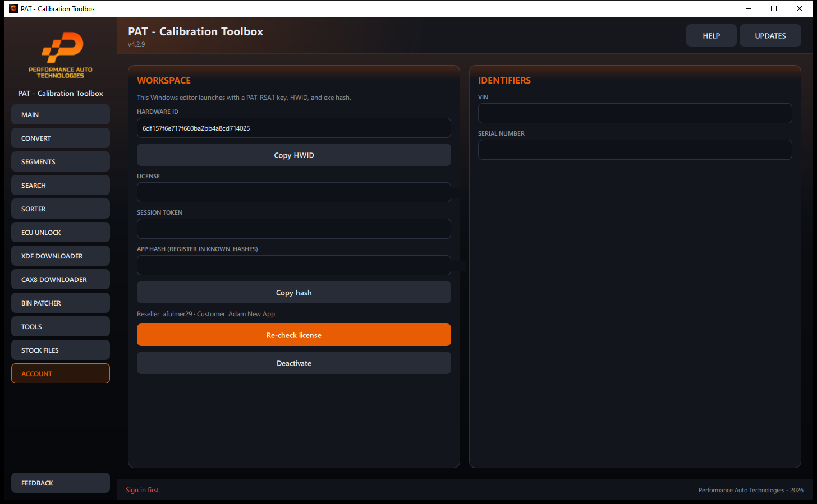Click the WORKSPACE panel heading
Screen dimensions: 817x504
pyautogui.click(x=164, y=80)
